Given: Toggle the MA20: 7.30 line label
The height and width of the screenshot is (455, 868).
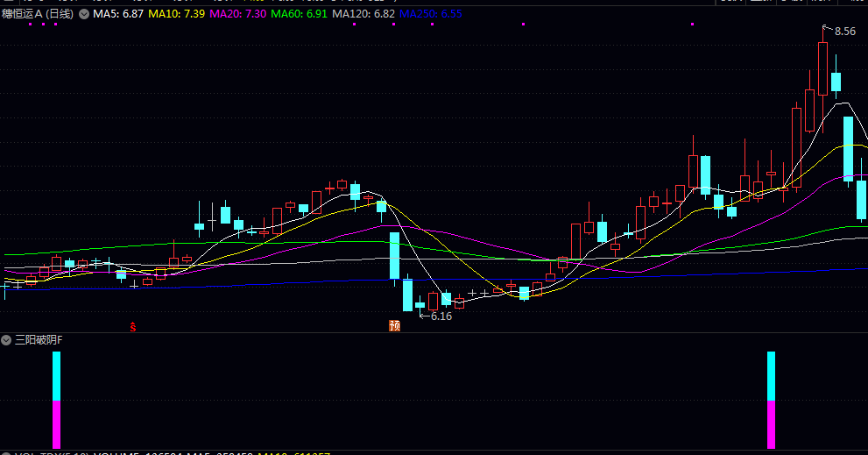Looking at the screenshot, I should pyautogui.click(x=238, y=14).
